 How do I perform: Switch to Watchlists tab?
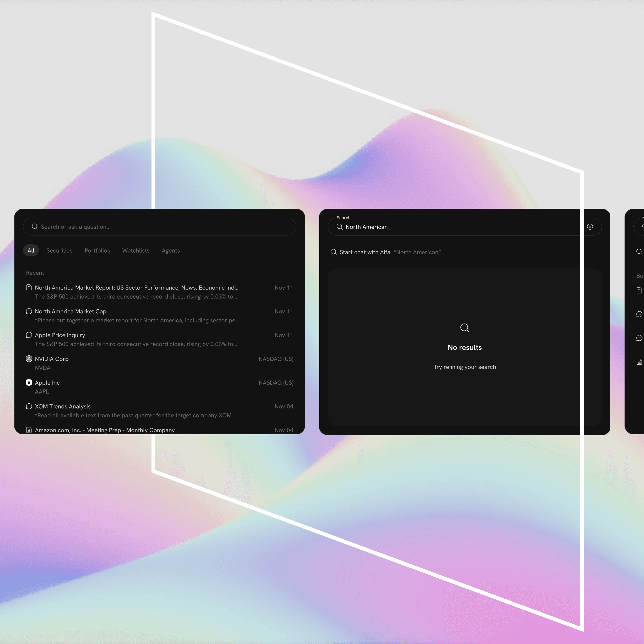coord(136,250)
